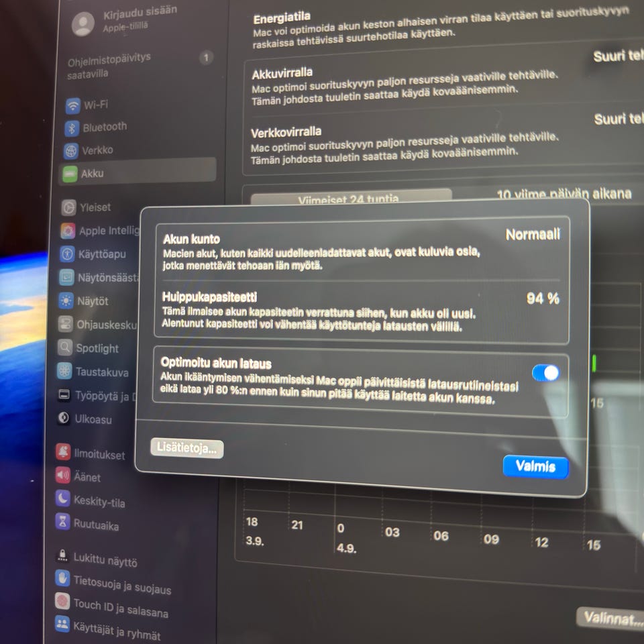Click the Normaali battery health status
This screenshot has height=644, width=644.
pos(533,235)
